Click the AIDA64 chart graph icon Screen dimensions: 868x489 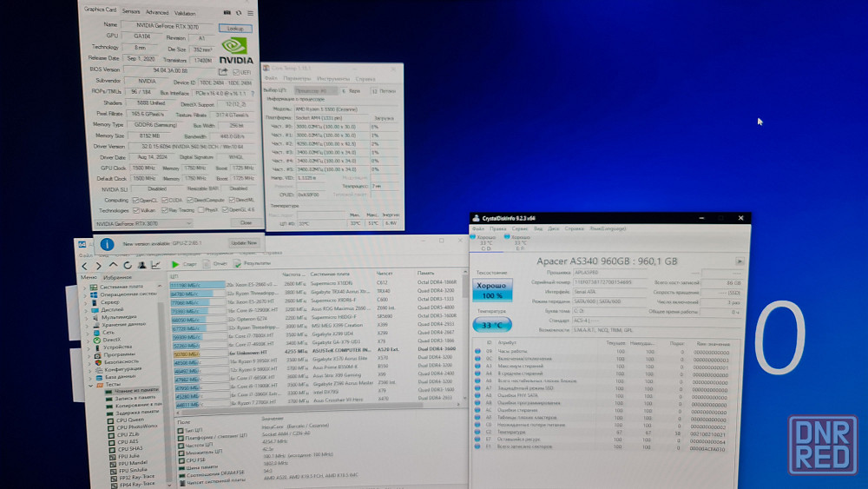coord(156,265)
